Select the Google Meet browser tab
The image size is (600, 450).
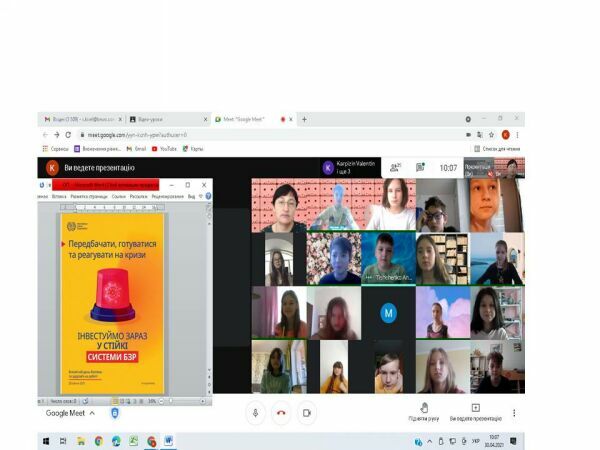coord(253,119)
